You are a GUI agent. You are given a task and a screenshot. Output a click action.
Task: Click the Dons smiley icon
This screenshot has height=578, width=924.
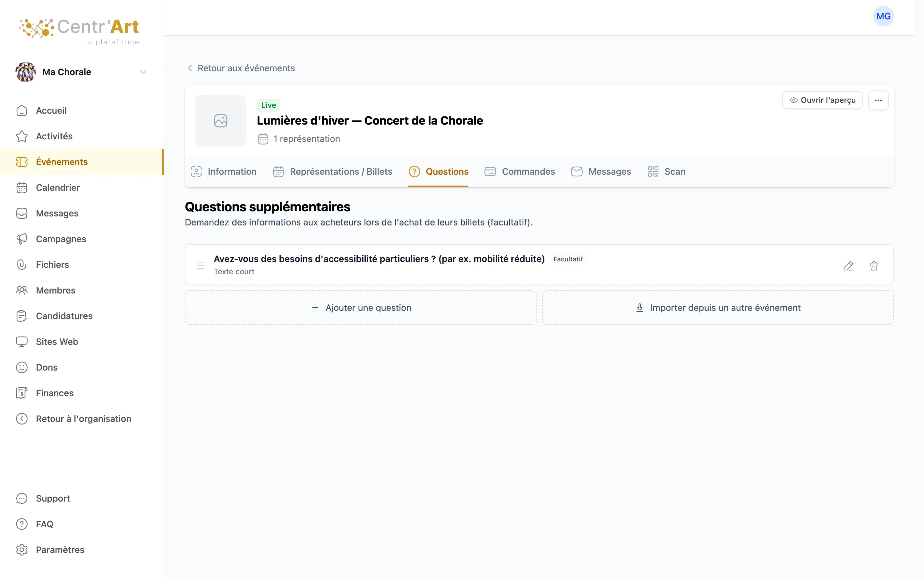tap(22, 367)
